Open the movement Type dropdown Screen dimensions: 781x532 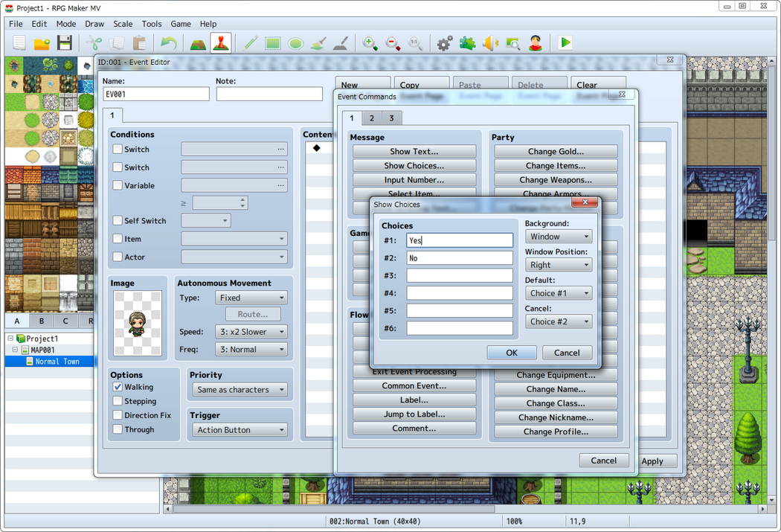(251, 298)
